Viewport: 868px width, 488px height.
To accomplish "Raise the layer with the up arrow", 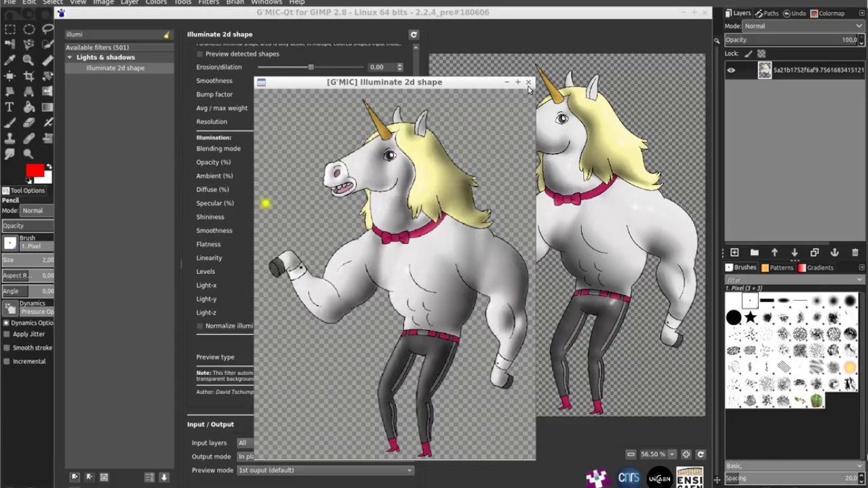I will pyautogui.click(x=774, y=252).
